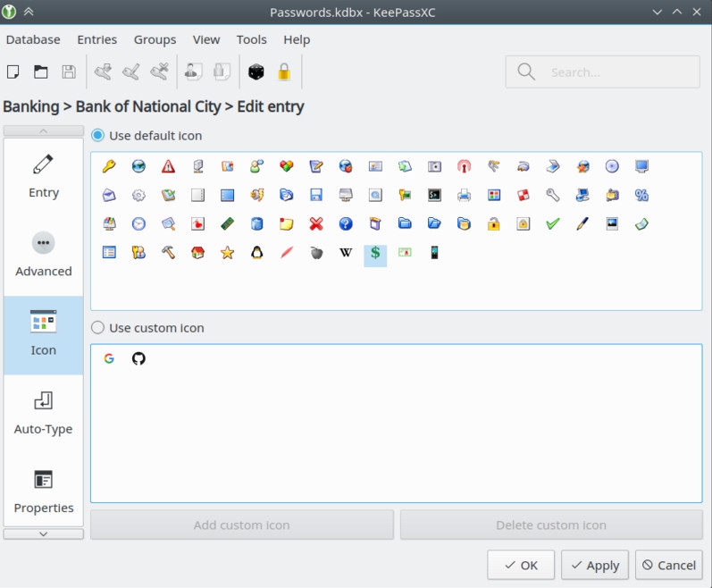The image size is (712, 588).
Task: Click the Delete custom icon button
Action: tap(551, 525)
